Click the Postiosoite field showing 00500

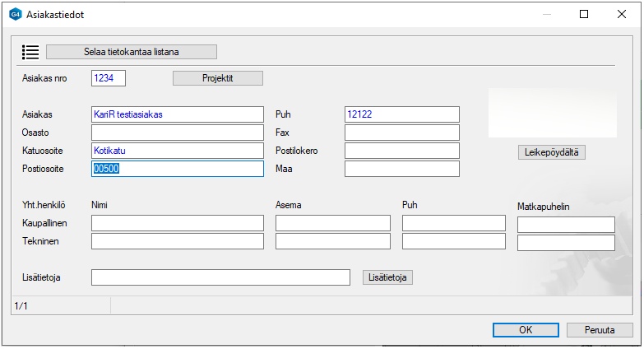177,169
